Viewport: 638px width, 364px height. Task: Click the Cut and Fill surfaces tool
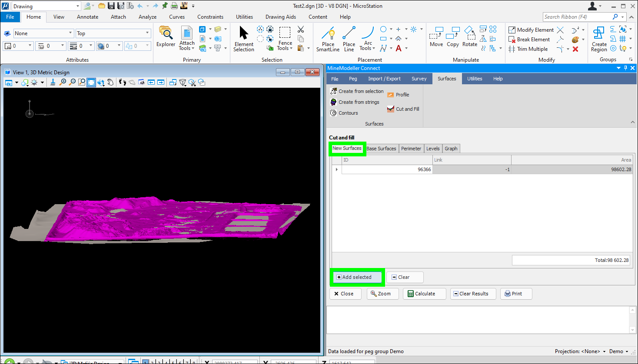pos(403,109)
